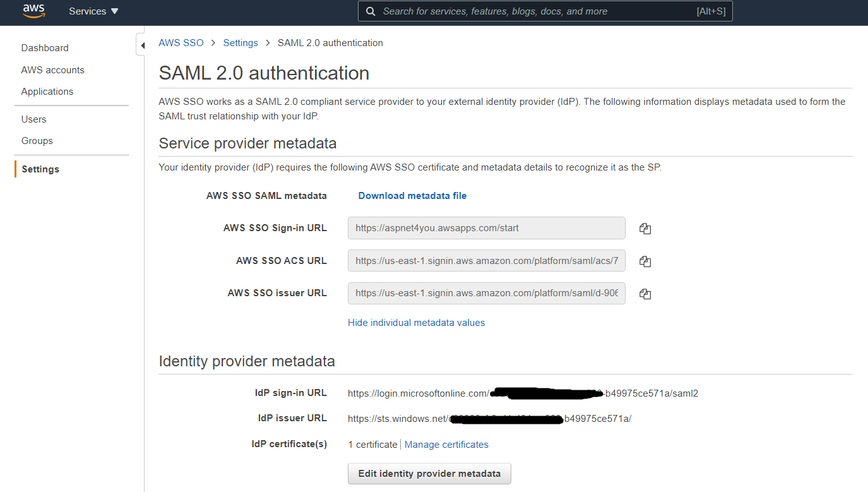The image size is (868, 492).
Task: Click the IdP certificate(s) label
Action: coord(289,444)
